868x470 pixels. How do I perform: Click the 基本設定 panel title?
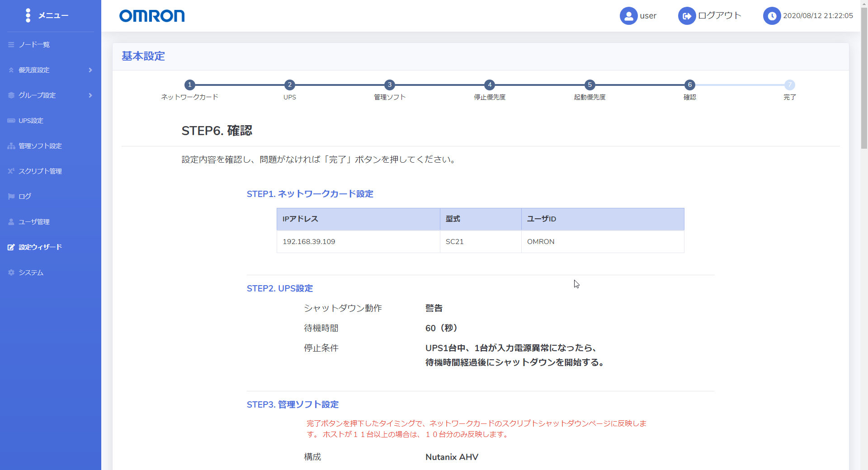tap(143, 56)
